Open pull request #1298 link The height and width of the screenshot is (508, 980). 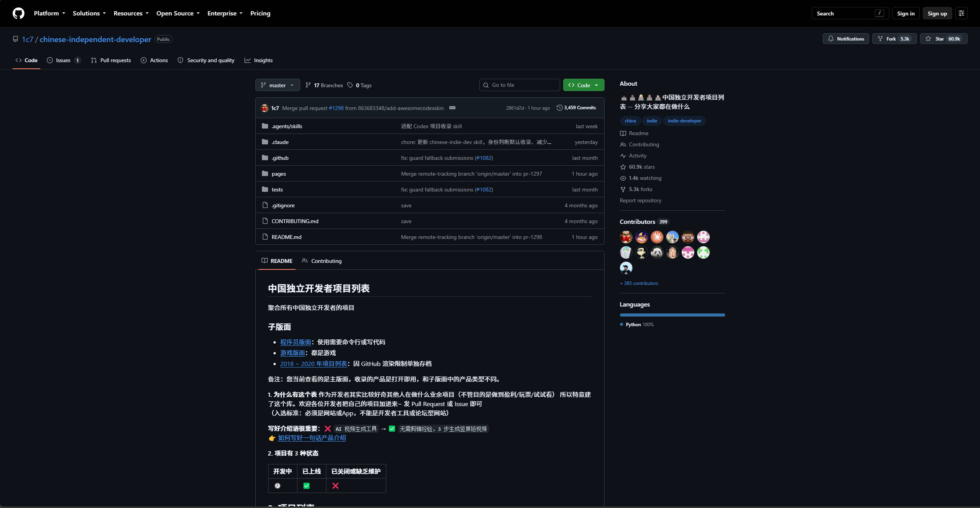click(x=336, y=108)
